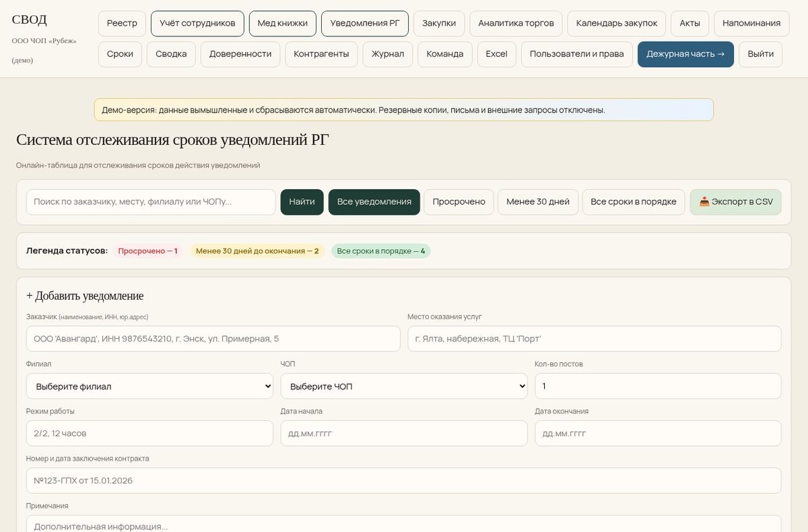Click Все сроки в порядке — 4 badge
Screen dimensions: 808x532
coord(381,251)
